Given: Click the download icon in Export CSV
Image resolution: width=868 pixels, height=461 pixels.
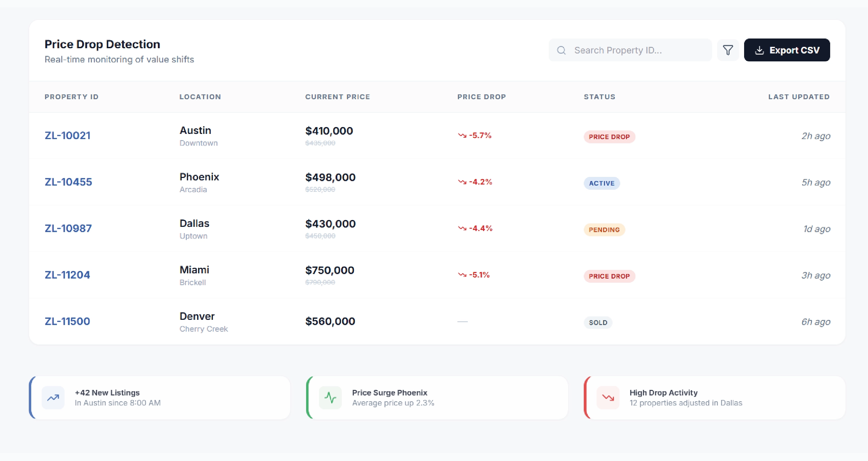Looking at the screenshot, I should 759,50.
